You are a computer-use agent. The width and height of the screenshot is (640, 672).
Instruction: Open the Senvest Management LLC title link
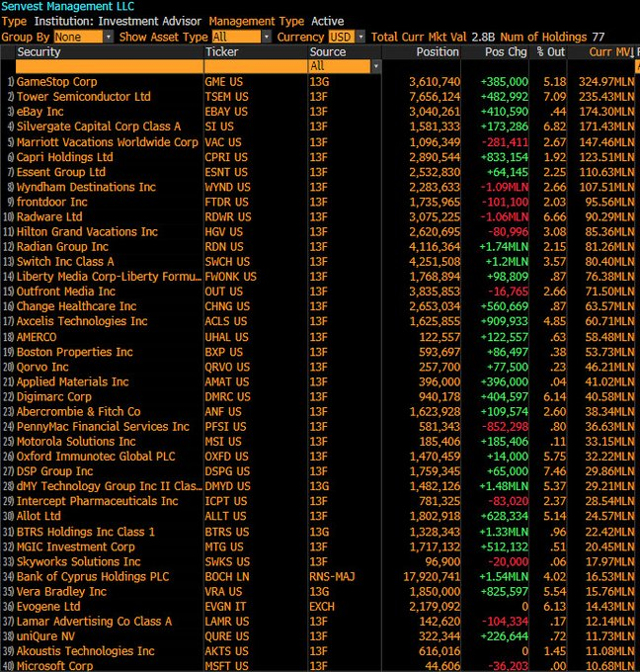point(68,7)
